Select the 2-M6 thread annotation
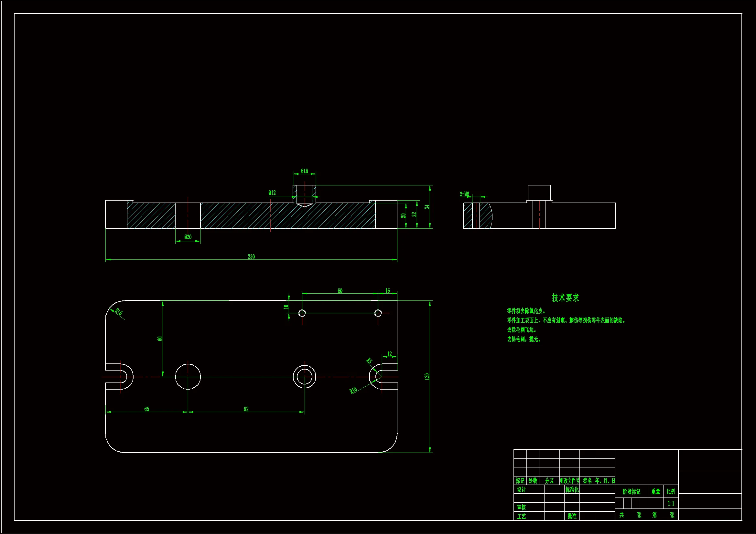 pyautogui.click(x=464, y=194)
